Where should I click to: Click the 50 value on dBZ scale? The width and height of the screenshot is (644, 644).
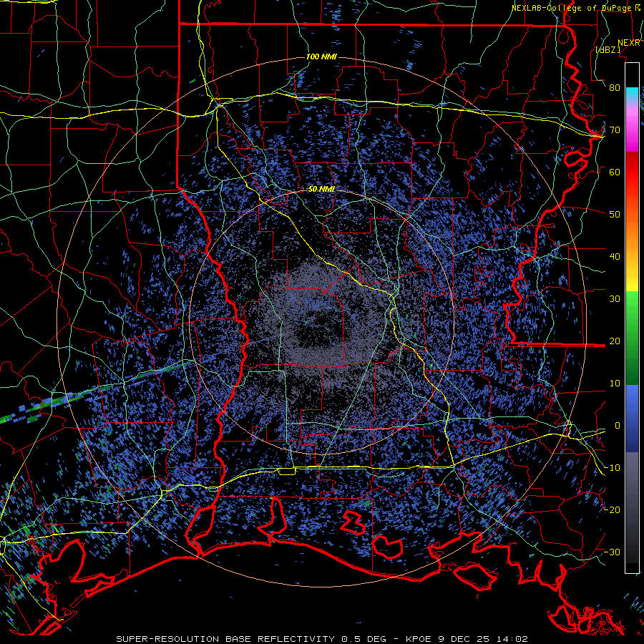[615, 215]
